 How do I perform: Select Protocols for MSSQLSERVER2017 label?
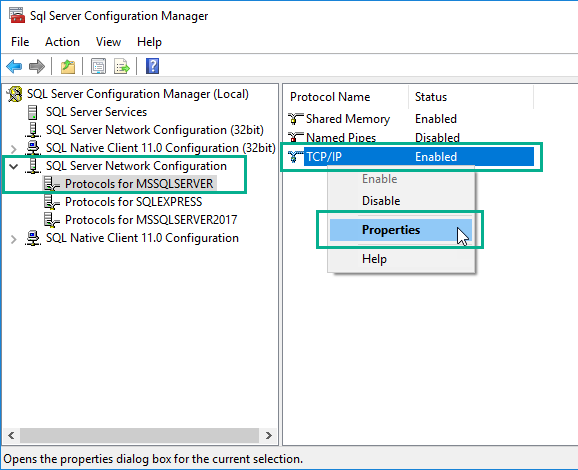(151, 220)
